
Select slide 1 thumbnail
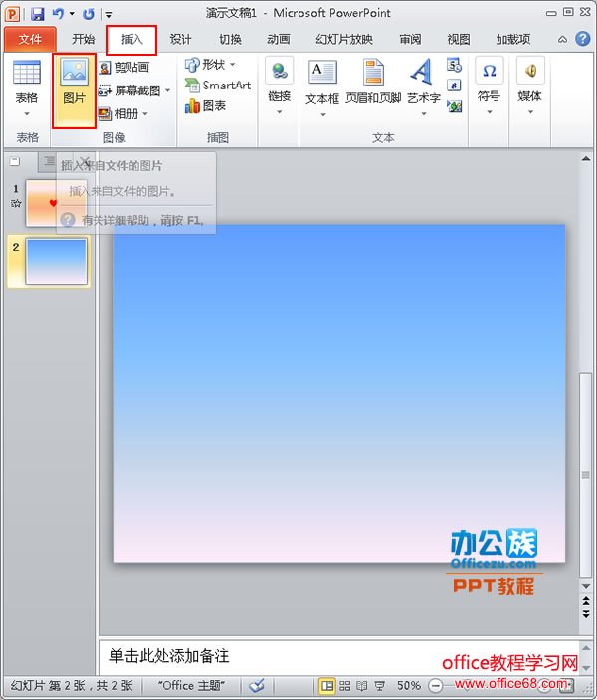[57, 203]
